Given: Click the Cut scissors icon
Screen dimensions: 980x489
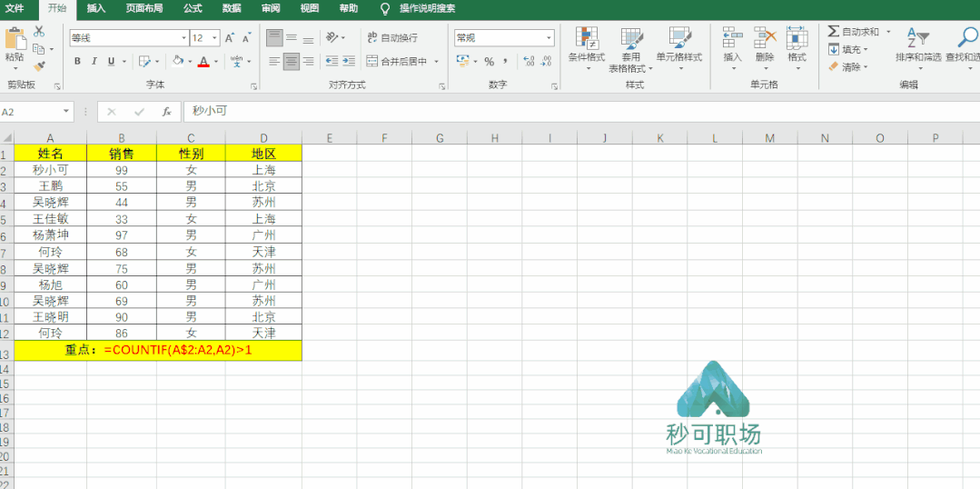Looking at the screenshot, I should [x=39, y=31].
